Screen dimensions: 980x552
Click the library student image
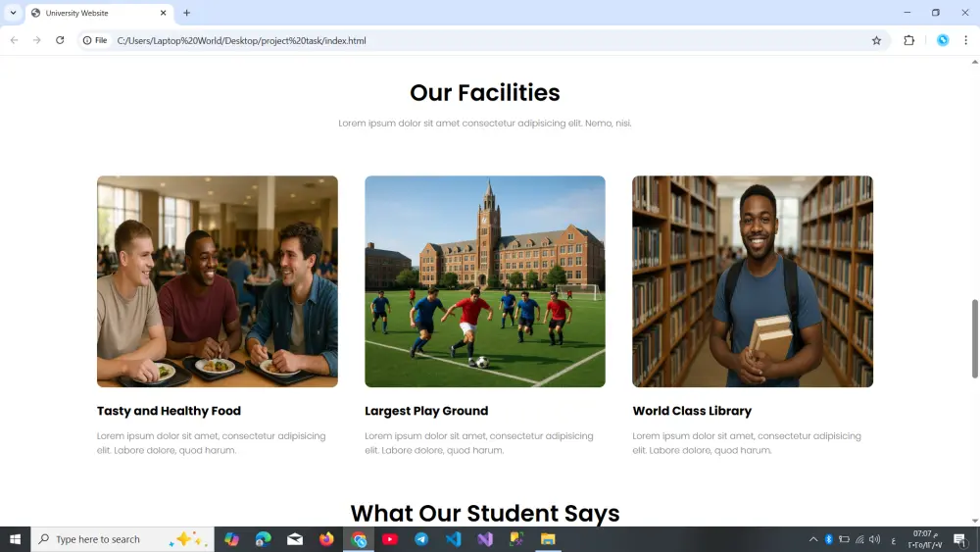(x=753, y=281)
